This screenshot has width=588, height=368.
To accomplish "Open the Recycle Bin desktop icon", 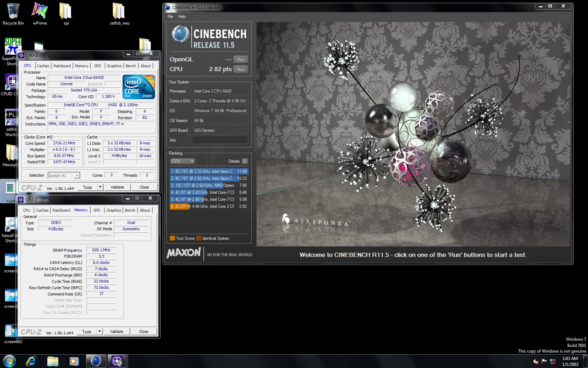I will coord(13,14).
